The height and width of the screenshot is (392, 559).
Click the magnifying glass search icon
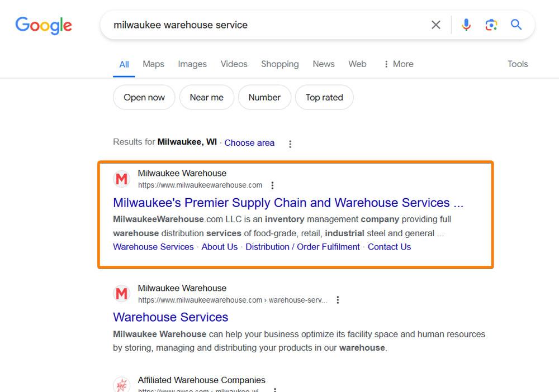[x=516, y=25]
